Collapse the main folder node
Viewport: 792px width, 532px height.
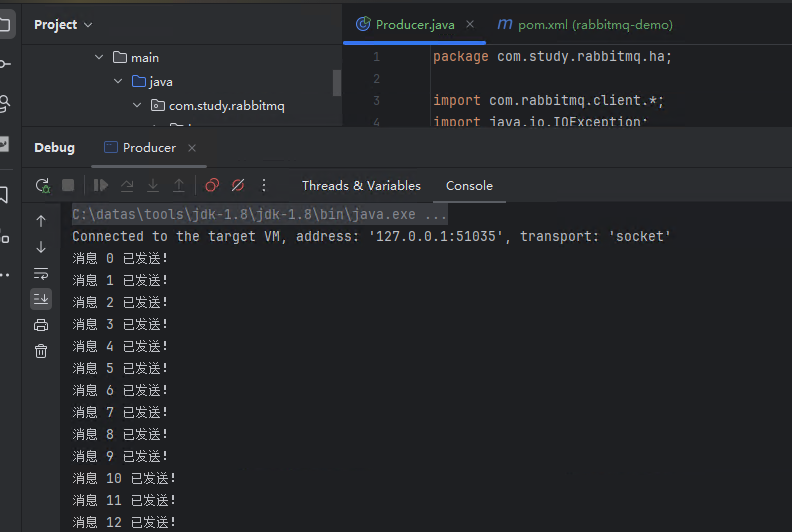[99, 58]
